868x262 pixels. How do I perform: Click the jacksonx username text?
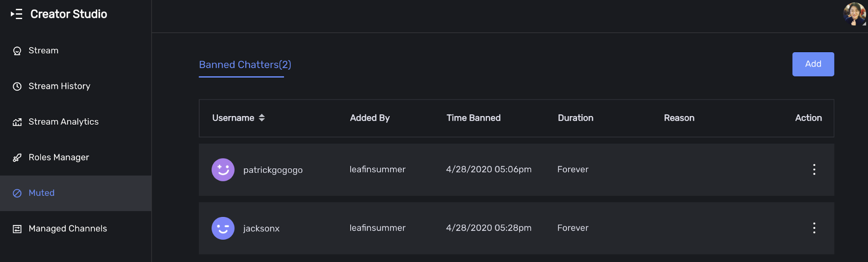pos(261,229)
